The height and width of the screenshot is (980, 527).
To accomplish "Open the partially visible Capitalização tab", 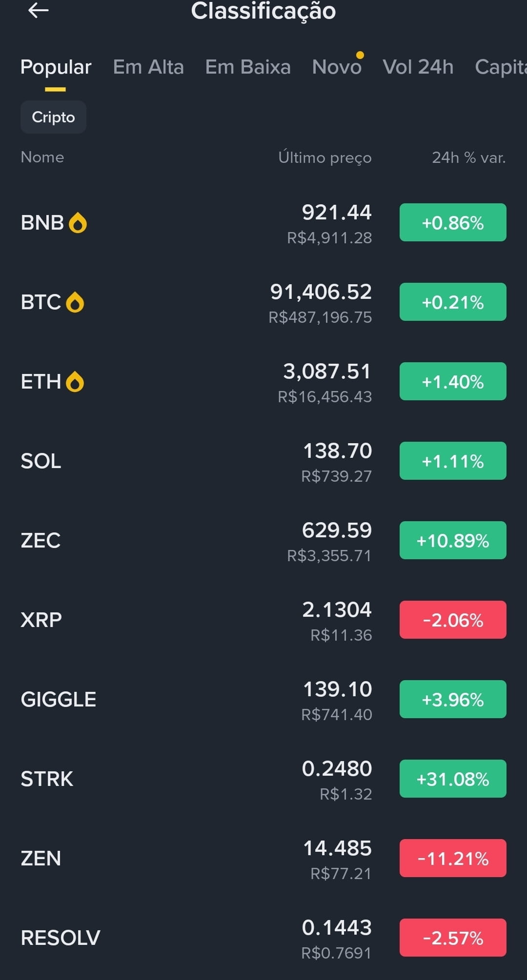I will coord(501,67).
